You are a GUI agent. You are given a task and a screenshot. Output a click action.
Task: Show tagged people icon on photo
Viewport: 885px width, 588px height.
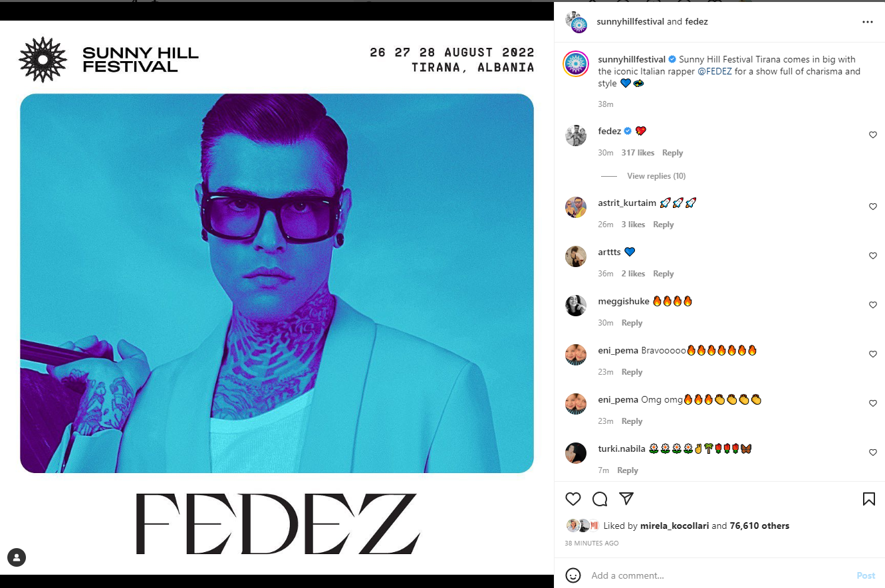[x=17, y=557]
